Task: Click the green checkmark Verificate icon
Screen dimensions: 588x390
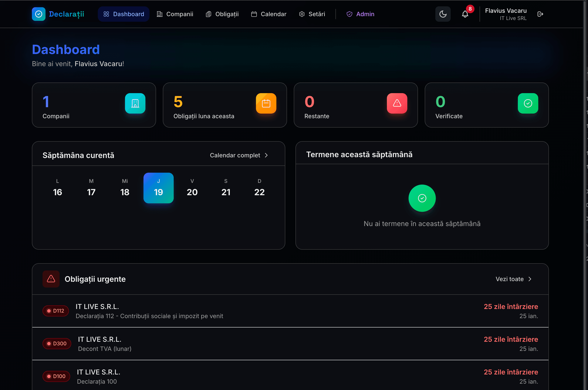Action: coord(528,103)
